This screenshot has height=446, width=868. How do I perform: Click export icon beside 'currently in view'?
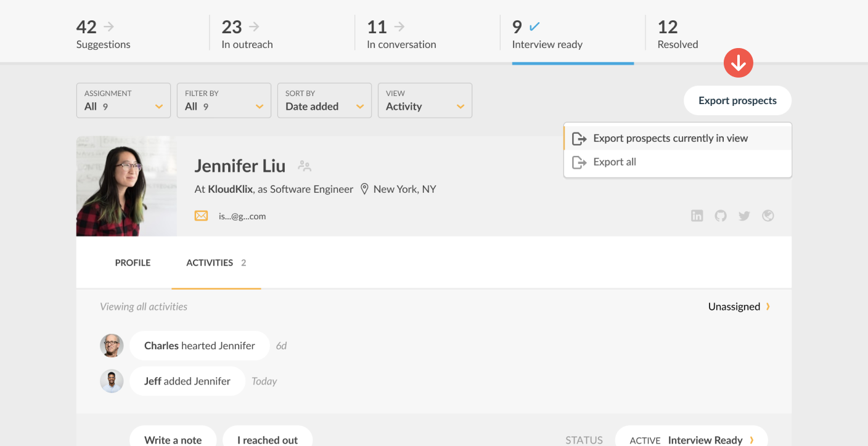(579, 139)
